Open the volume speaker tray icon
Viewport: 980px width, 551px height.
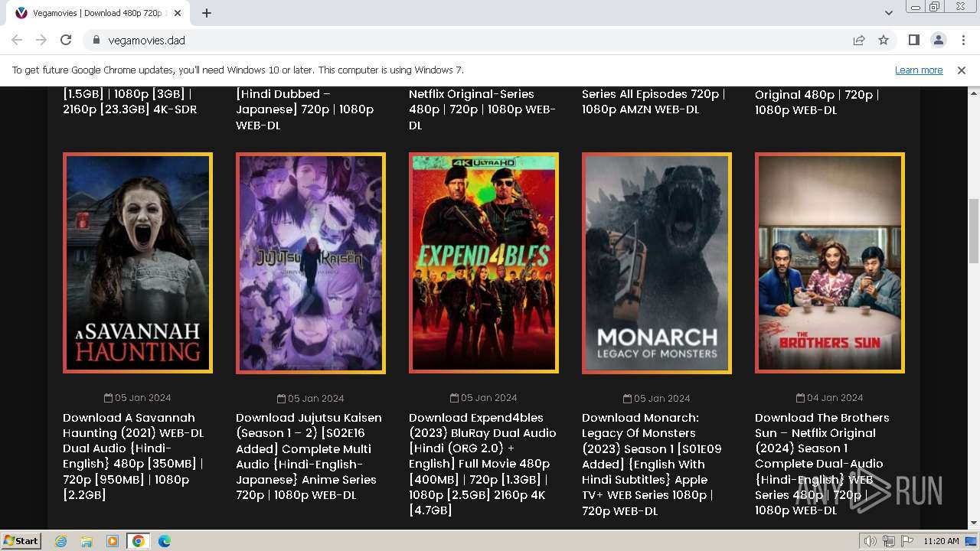tap(870, 541)
